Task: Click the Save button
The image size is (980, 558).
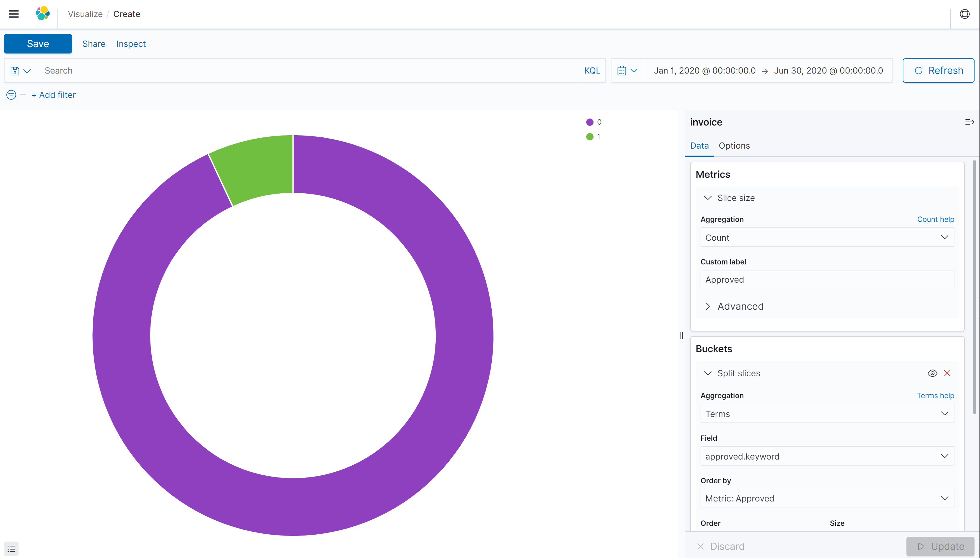Action: coord(38,44)
